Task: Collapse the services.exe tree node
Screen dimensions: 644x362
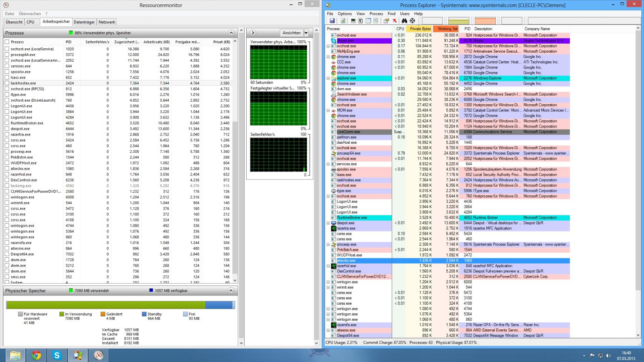Action: click(328, 164)
